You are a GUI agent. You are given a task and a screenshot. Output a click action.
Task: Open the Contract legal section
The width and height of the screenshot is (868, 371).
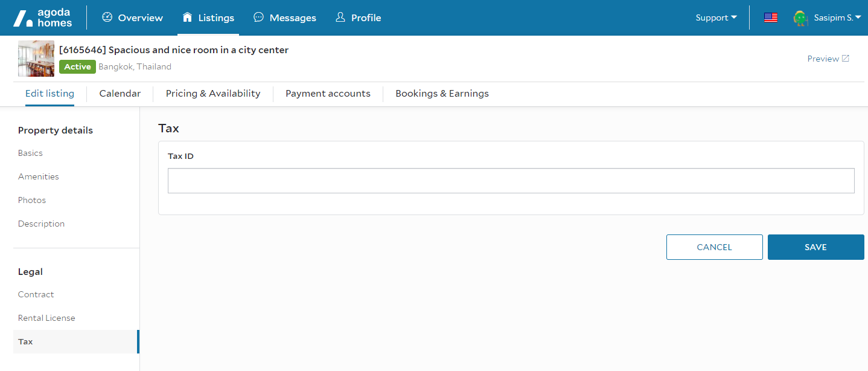[36, 294]
